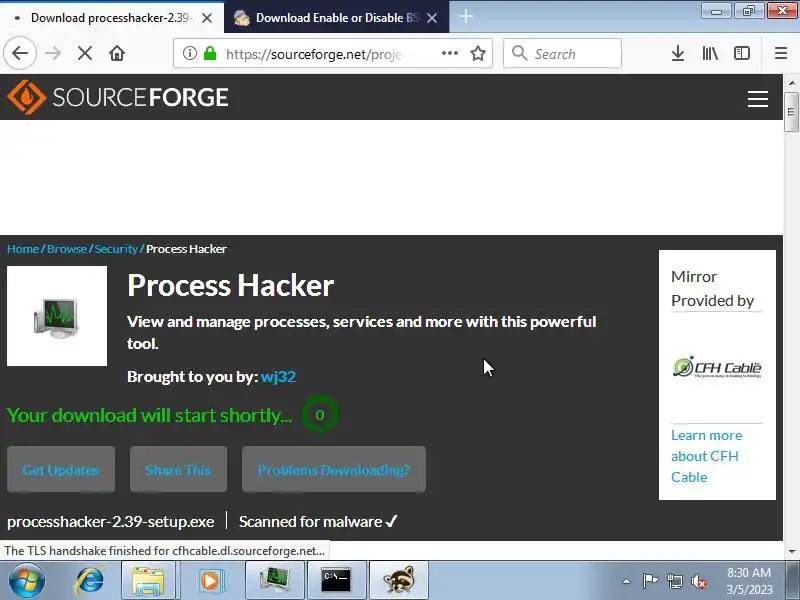Open a new browser tab with plus
The image size is (800, 600).
pyautogui.click(x=465, y=17)
